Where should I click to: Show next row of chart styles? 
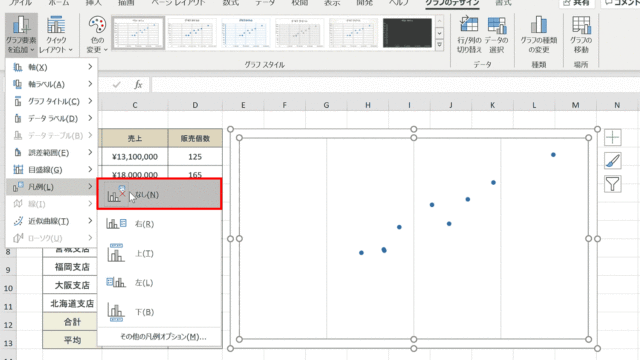click(x=440, y=33)
